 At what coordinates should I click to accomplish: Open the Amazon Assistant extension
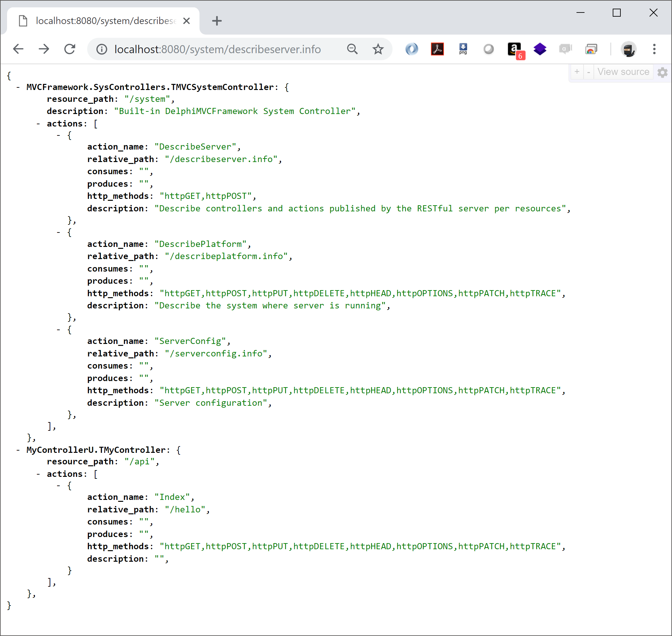click(x=514, y=49)
